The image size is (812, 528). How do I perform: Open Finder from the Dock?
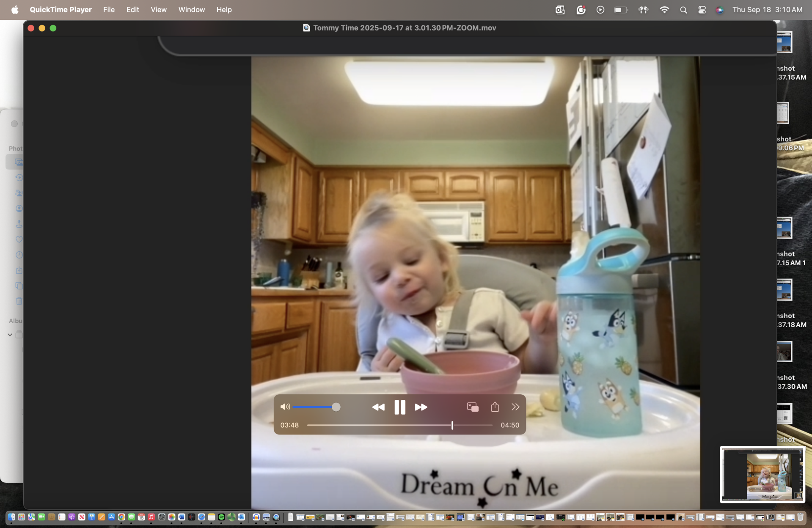tap(11, 517)
